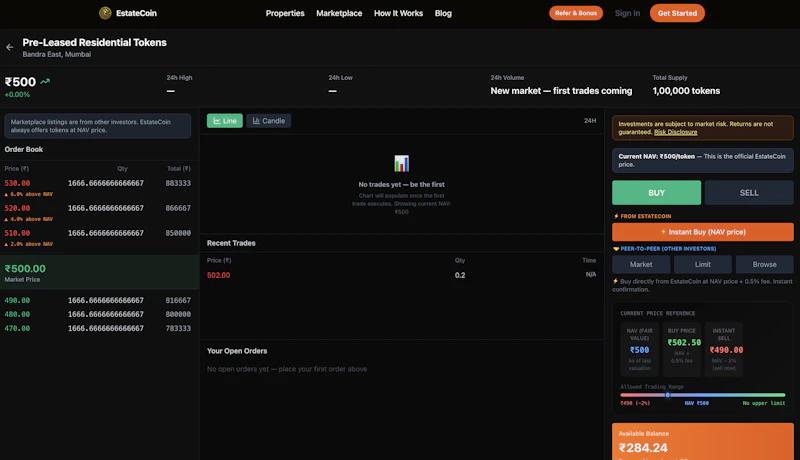Click the Current NAV ₹500/token notice
Viewport: 800px width, 460px height.
[x=703, y=160]
